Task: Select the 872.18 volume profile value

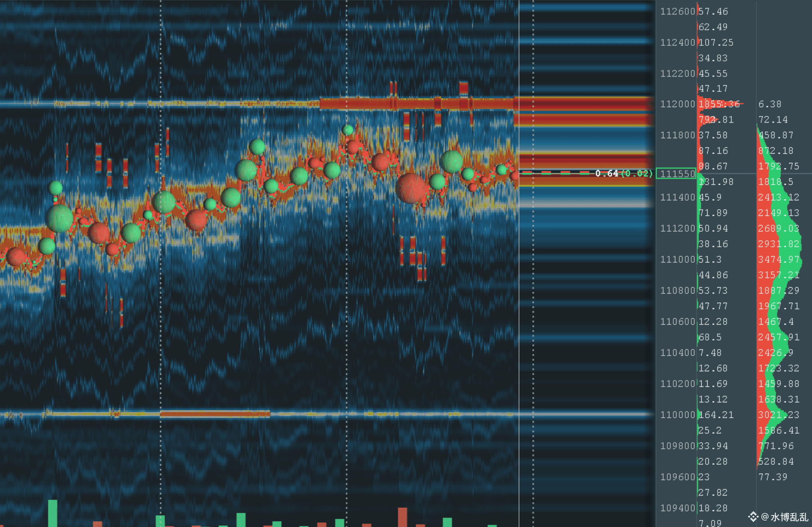Action: point(776,151)
